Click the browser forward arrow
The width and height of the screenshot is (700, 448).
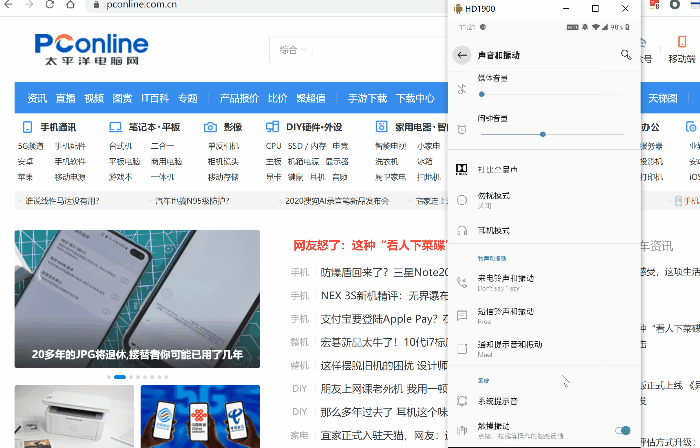[29, 4]
